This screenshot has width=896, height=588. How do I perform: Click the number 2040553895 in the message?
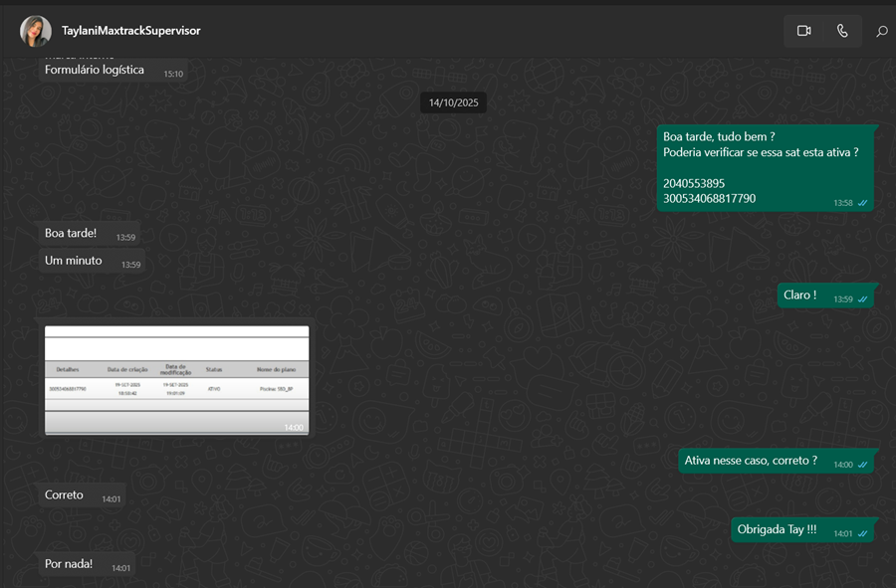694,184
